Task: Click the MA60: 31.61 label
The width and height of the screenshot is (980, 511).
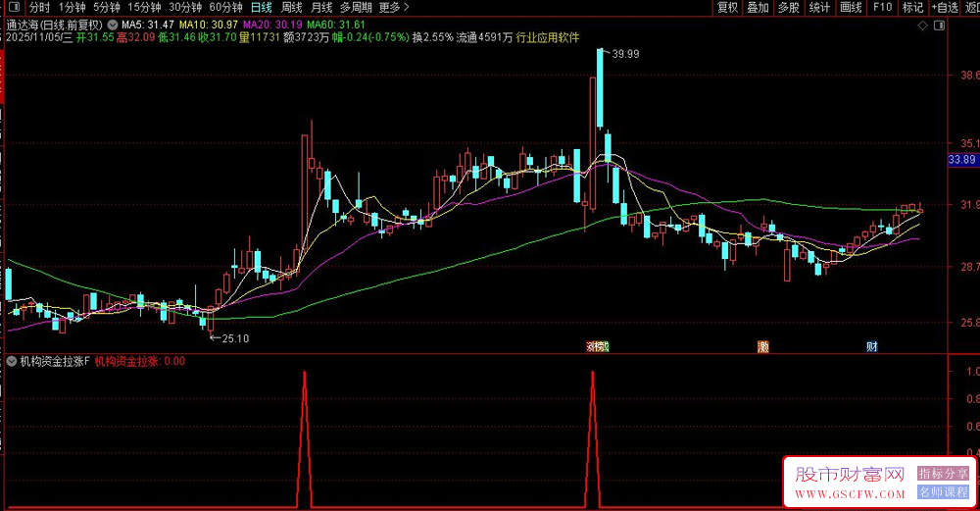Action: [336, 26]
